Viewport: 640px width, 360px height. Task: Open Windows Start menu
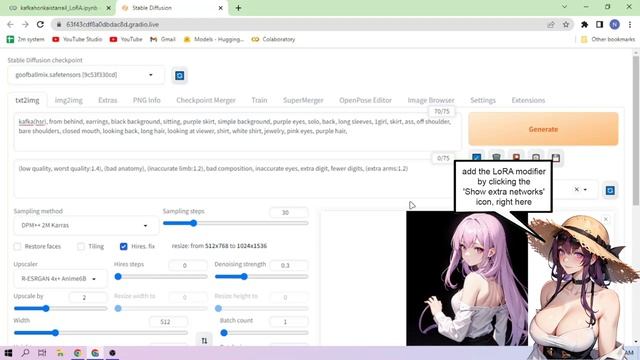coord(8,353)
